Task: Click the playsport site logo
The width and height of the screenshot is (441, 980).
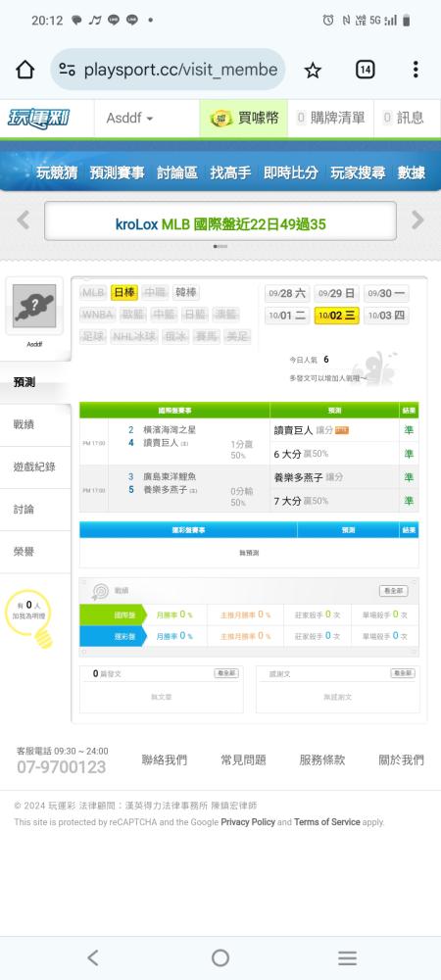Action: pos(39,118)
